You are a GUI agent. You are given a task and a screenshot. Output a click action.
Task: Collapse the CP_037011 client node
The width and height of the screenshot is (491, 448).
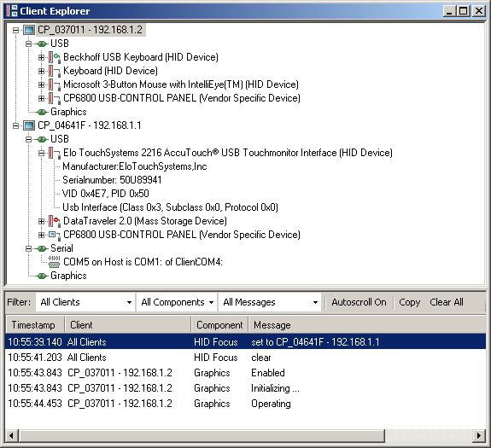click(15, 31)
